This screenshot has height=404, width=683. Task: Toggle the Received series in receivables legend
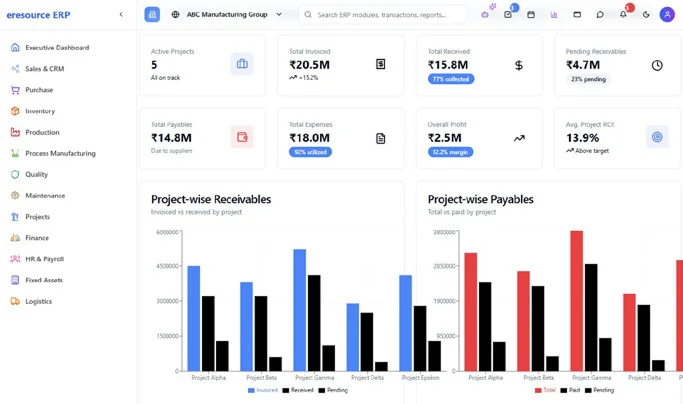click(297, 390)
